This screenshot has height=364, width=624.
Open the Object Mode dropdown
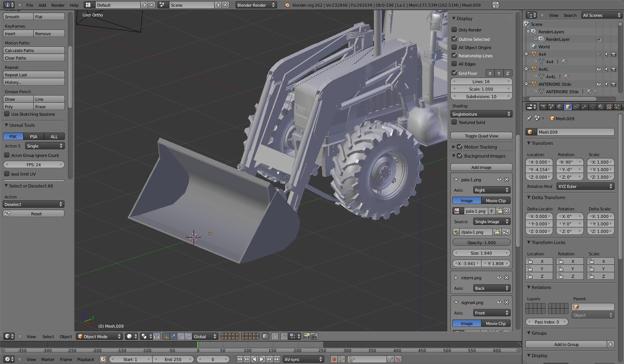[99, 336]
